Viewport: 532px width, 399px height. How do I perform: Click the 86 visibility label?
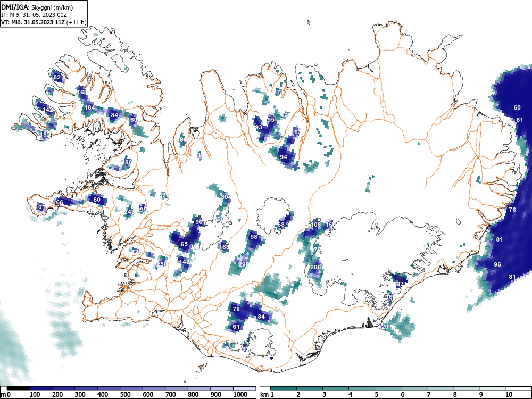(x=128, y=162)
